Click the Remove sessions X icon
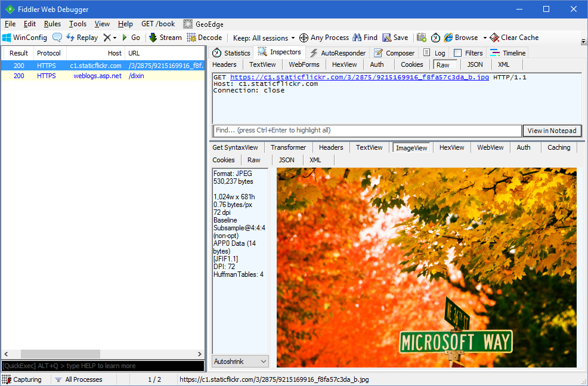This screenshot has width=588, height=386. [107, 38]
